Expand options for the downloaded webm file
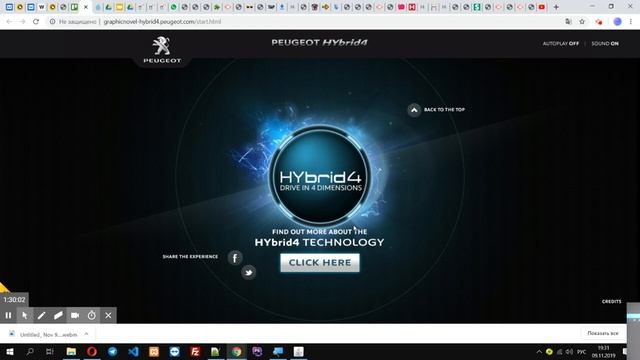The image size is (640, 360). pos(86,334)
